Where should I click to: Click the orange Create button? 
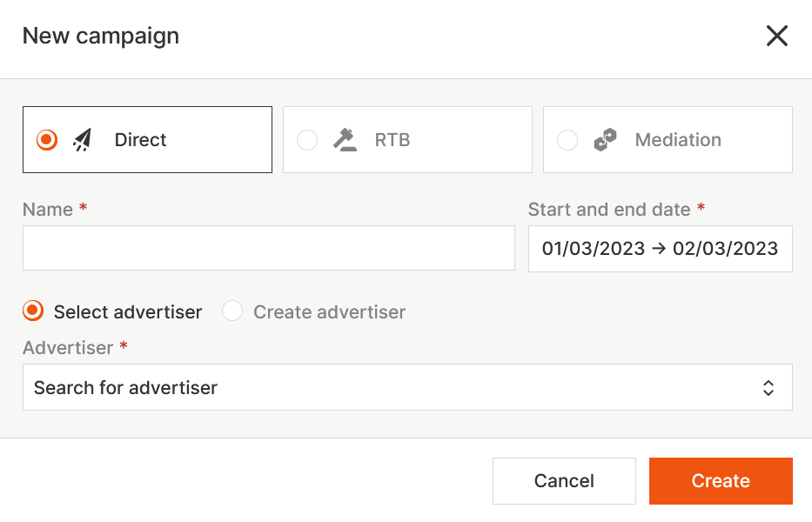[721, 481]
